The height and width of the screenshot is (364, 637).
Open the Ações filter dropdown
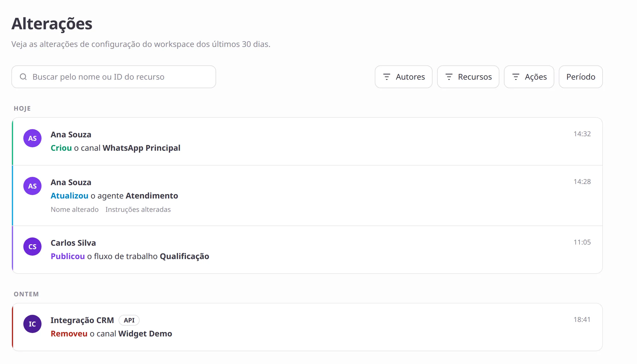(x=529, y=77)
